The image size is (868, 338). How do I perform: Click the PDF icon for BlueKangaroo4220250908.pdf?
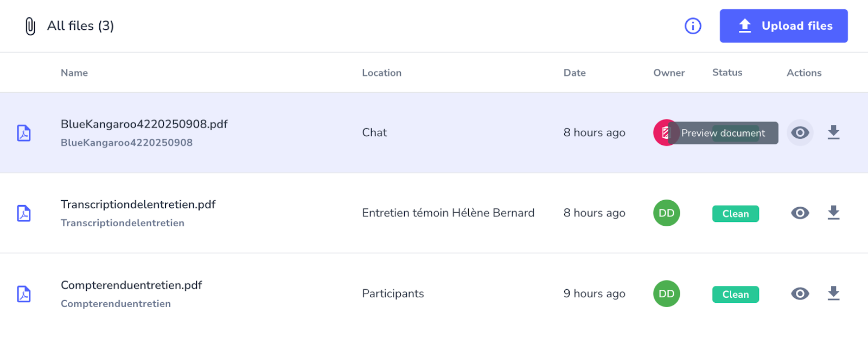(x=24, y=133)
